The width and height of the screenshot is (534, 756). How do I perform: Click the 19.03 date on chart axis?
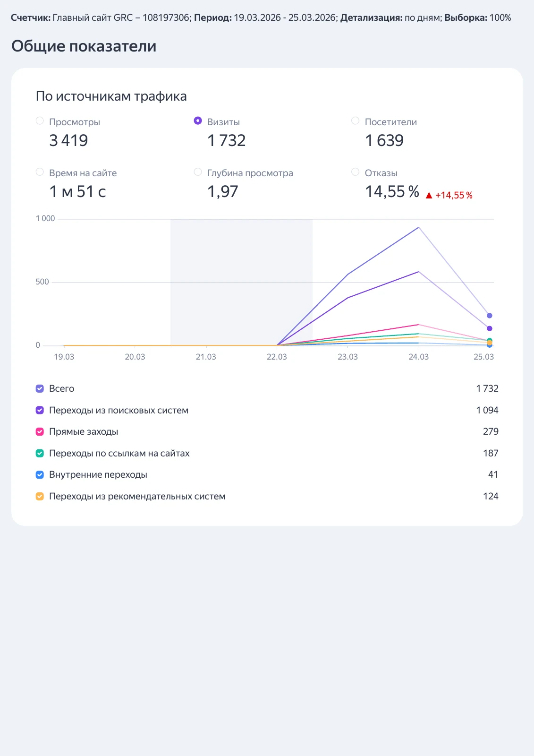64,357
